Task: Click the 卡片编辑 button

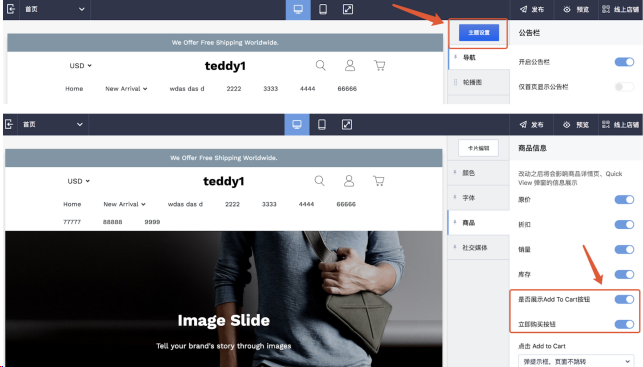Action: click(x=478, y=148)
